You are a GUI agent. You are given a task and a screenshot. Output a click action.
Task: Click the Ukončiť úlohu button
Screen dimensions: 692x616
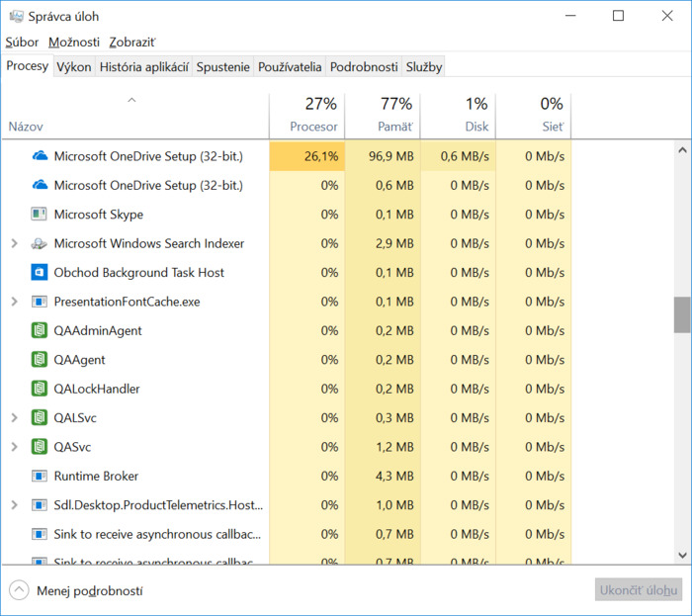[639, 590]
